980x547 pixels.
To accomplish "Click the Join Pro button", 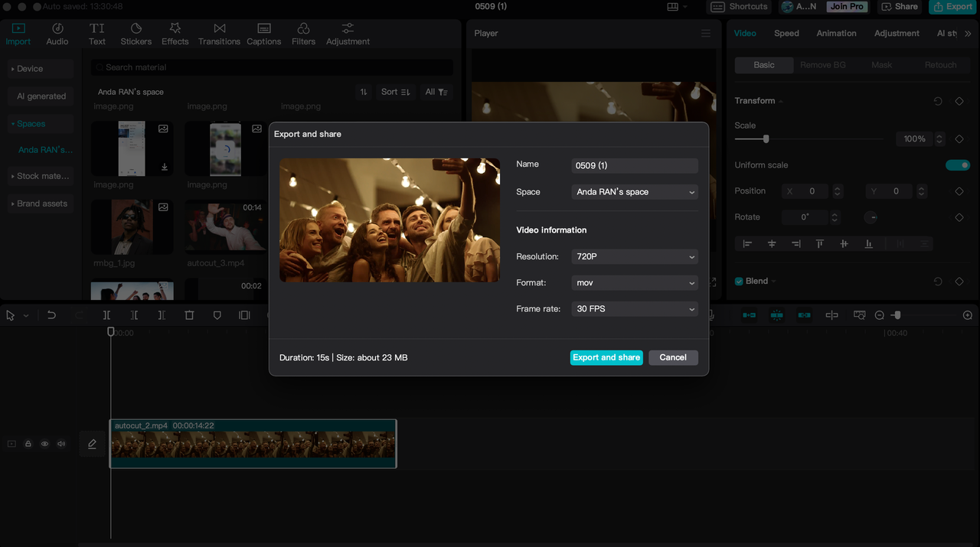I will coord(847,7).
